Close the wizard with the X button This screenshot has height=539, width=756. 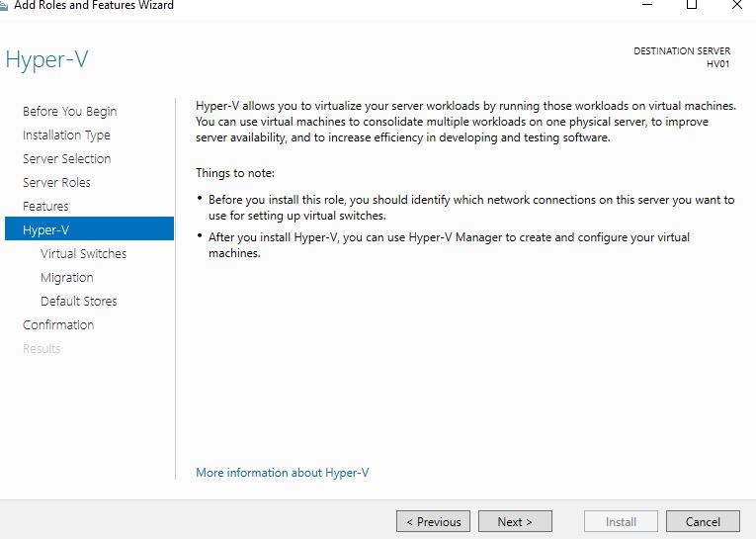tap(737, 5)
